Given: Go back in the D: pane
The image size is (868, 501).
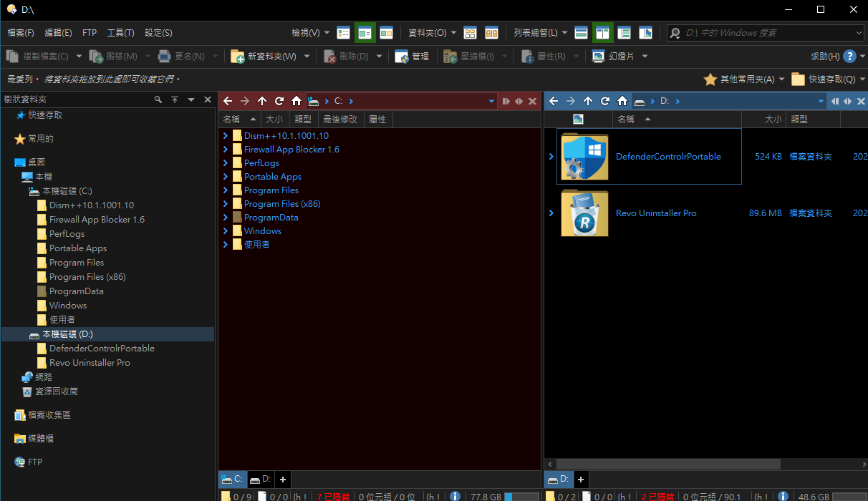Looking at the screenshot, I should click(554, 101).
